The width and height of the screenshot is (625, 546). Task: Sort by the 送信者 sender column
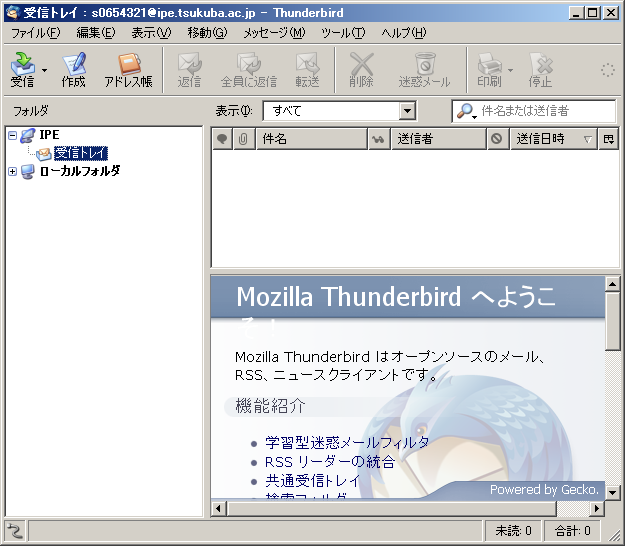tap(438, 139)
